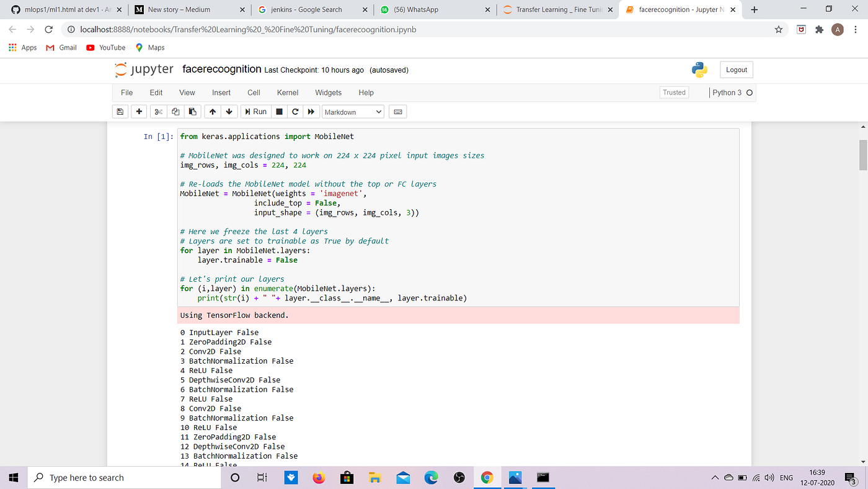Go back in browser history

click(x=13, y=29)
